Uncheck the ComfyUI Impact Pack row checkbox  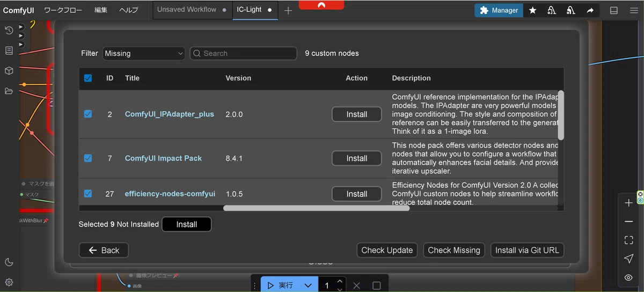88,158
